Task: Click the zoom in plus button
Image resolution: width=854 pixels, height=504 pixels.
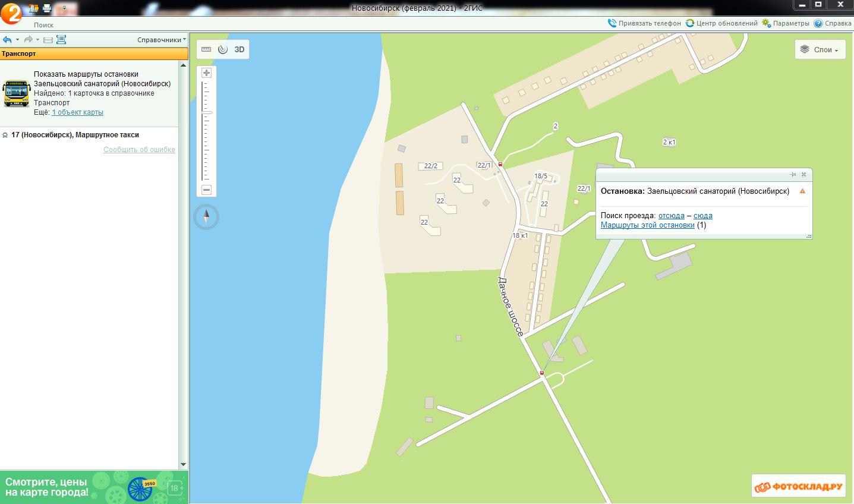Action: point(206,73)
